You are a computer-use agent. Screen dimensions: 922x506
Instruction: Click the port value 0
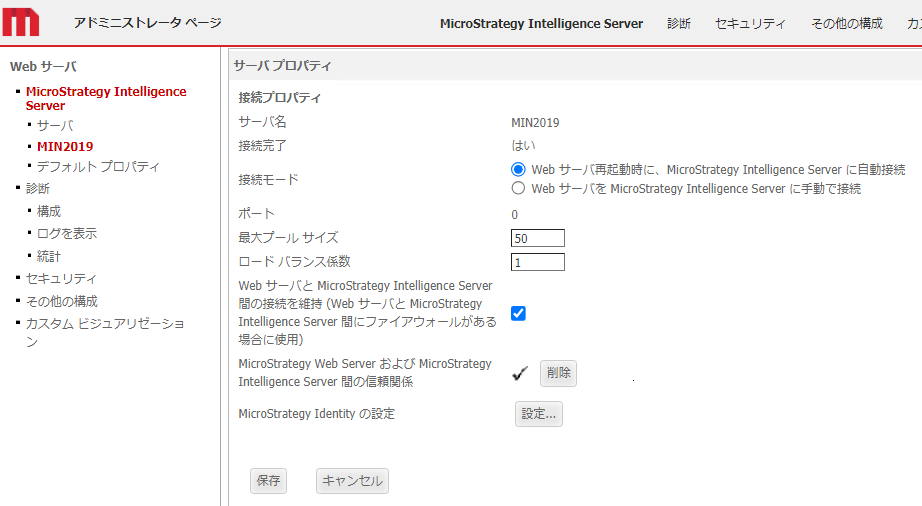515,215
